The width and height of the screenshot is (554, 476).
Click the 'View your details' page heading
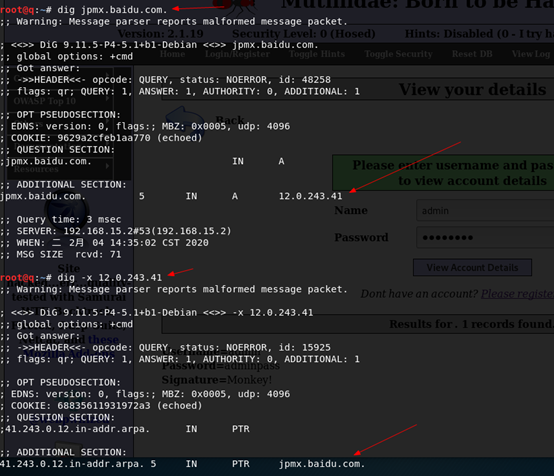[472, 89]
